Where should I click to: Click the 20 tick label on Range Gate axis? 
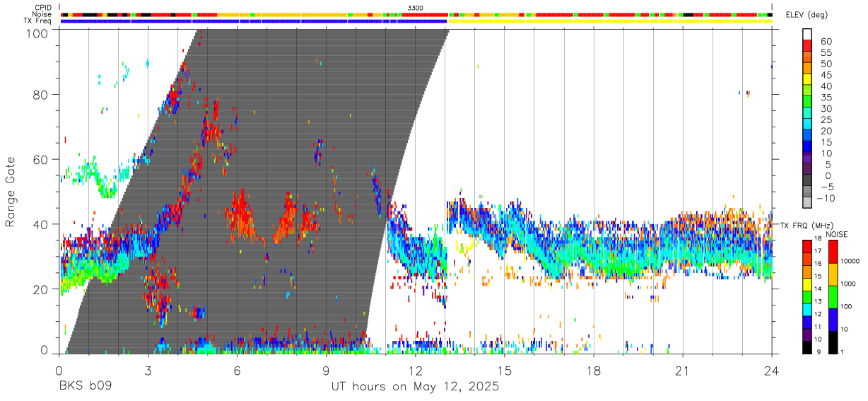point(41,289)
